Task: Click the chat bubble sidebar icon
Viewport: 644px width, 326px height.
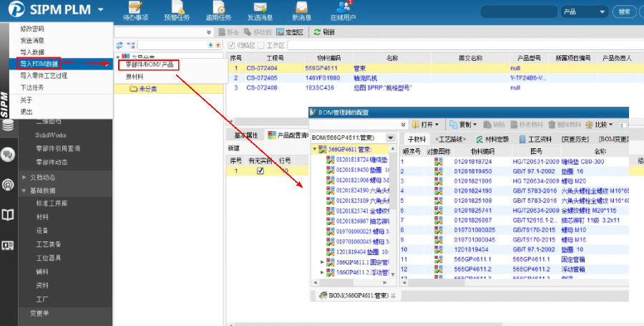Action: [x=8, y=154]
